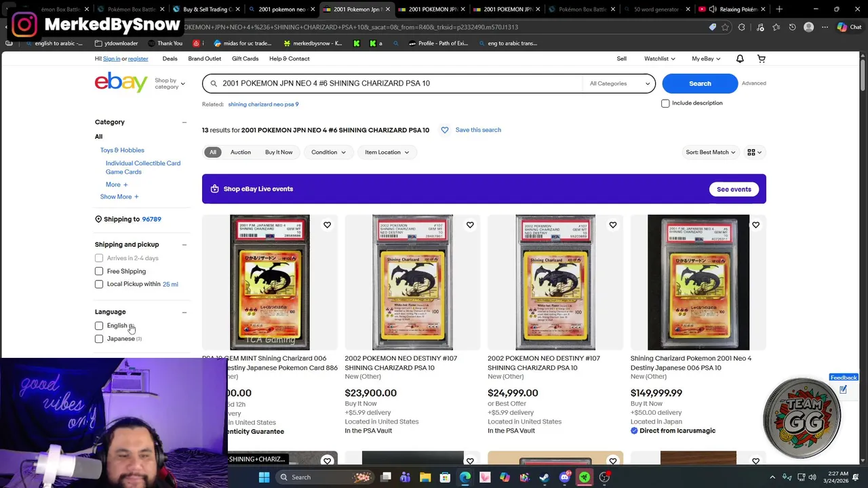Expand the Watchlist dropdown
Image resolution: width=868 pixels, height=488 pixels.
pos(659,59)
